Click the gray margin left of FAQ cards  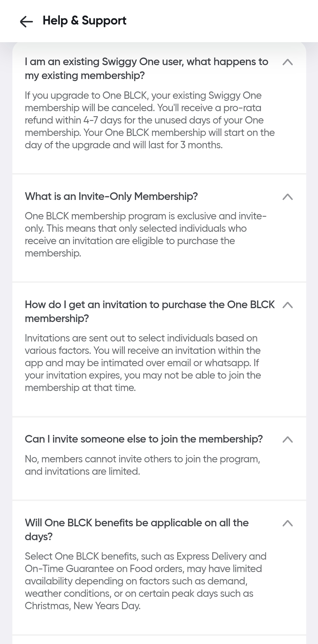(6, 324)
